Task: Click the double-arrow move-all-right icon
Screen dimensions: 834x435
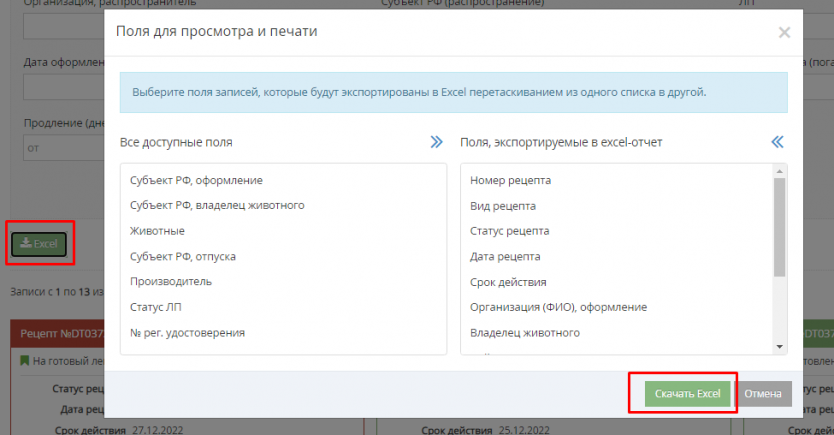Action: click(436, 142)
